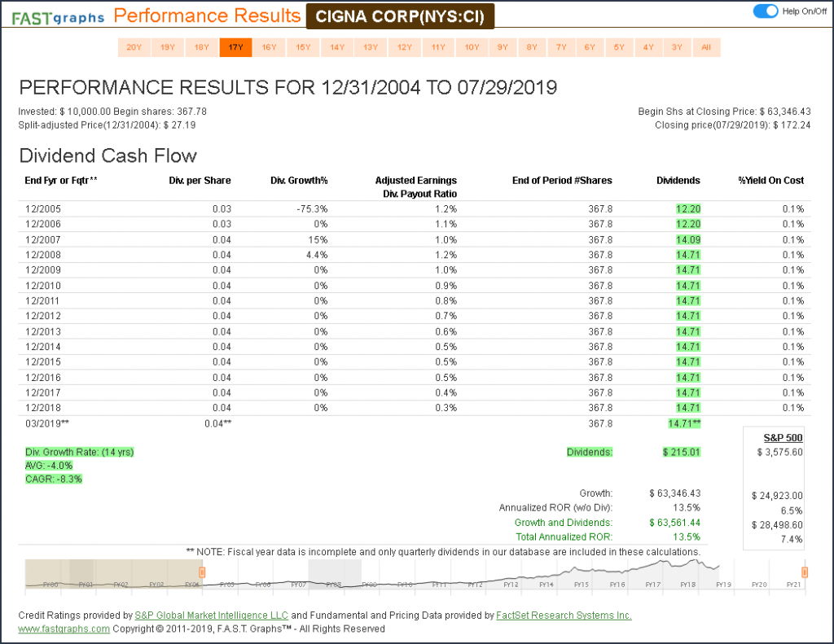Grab the left orange timeline range handle
The image size is (834, 644).
[x=202, y=572]
